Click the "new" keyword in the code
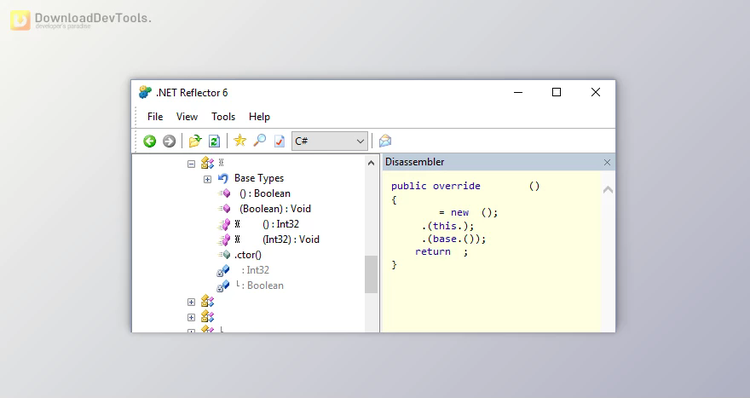 click(x=460, y=213)
